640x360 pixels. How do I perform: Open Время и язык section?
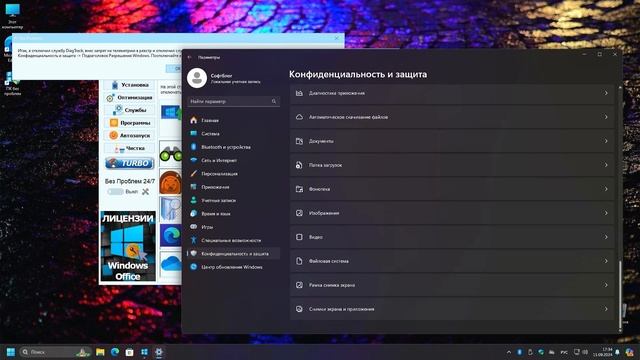(x=233, y=214)
